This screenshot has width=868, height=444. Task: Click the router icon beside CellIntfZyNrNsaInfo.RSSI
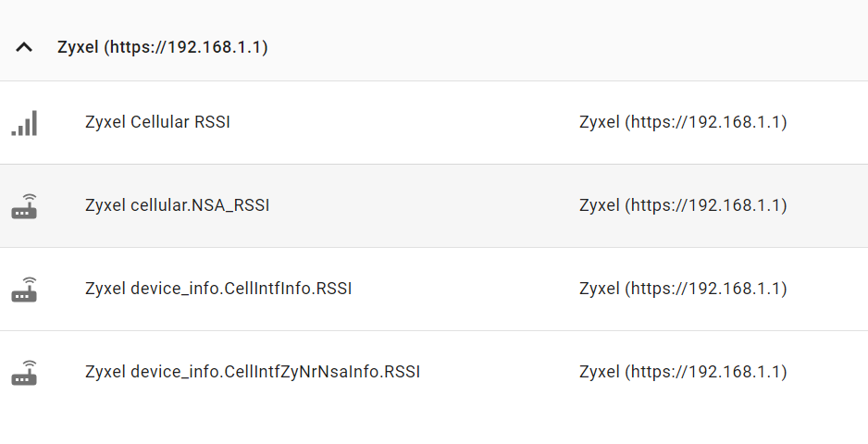pyautogui.click(x=24, y=373)
